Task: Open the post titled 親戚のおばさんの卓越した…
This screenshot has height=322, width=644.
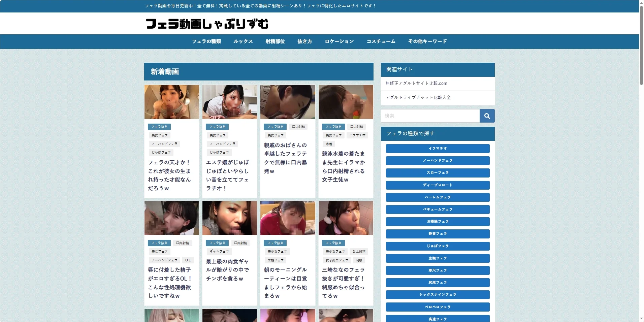Action: tap(286, 158)
